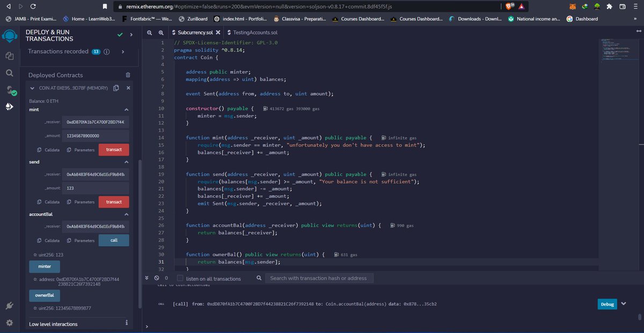
Task: Focus accountBal _receiver field
Action: (x=96, y=227)
